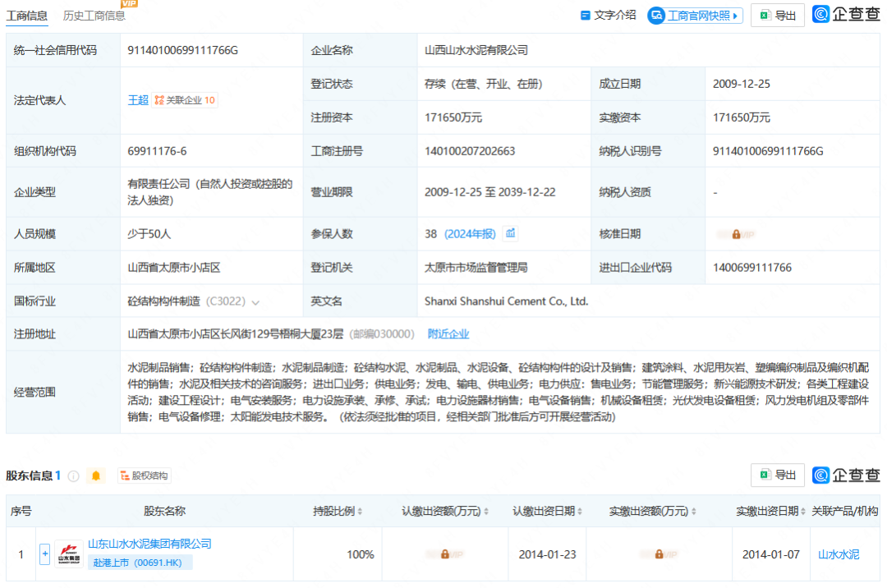Select 人员规模 value 少于50人
This screenshot has width=887, height=588.
149,234
